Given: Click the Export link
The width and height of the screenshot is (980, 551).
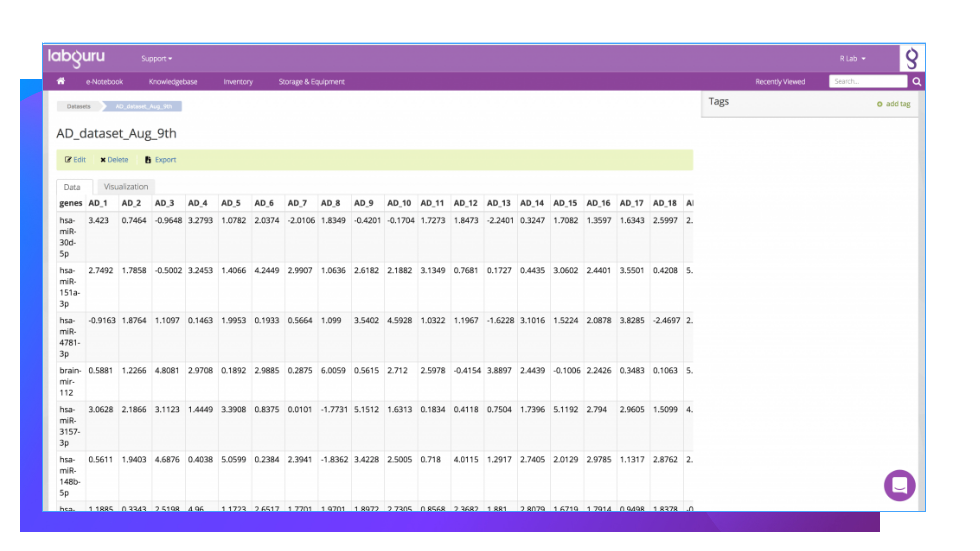Looking at the screenshot, I should (166, 160).
